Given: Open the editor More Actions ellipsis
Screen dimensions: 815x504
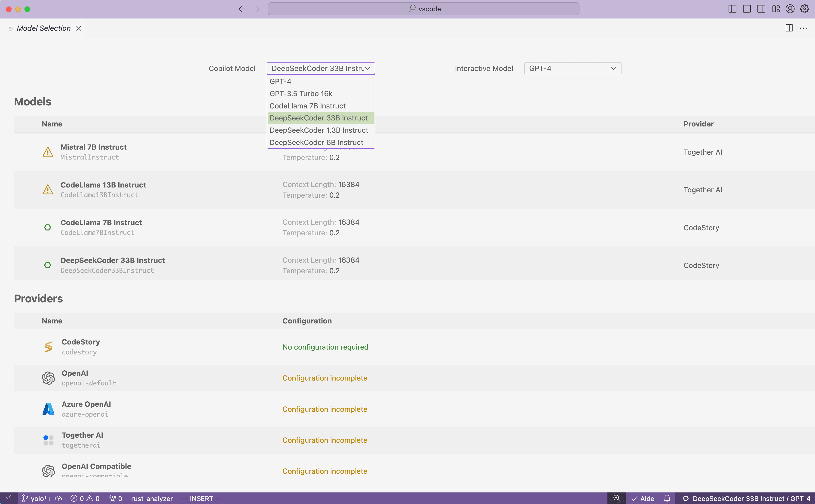Looking at the screenshot, I should pos(803,28).
